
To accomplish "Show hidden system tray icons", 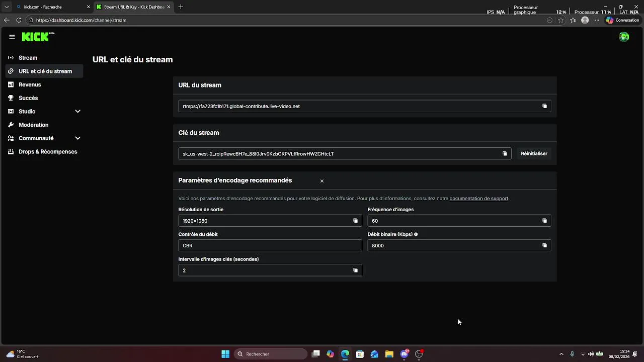I will pyautogui.click(x=561, y=354).
